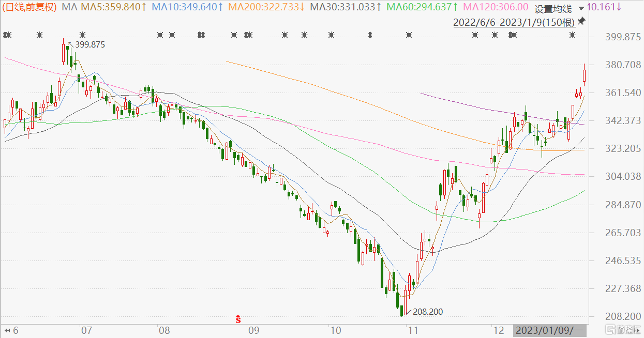
Task: Select the MA10:349.640 legend entry
Action: click(x=188, y=7)
